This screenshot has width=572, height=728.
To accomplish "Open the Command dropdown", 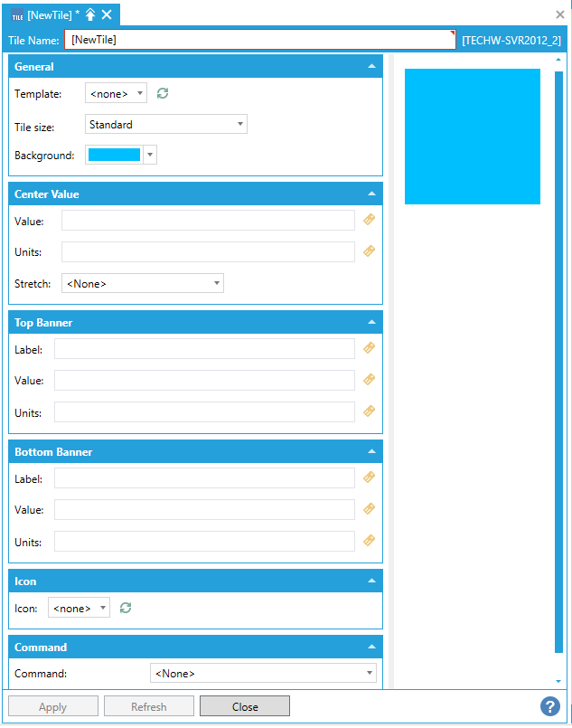I will tap(263, 673).
